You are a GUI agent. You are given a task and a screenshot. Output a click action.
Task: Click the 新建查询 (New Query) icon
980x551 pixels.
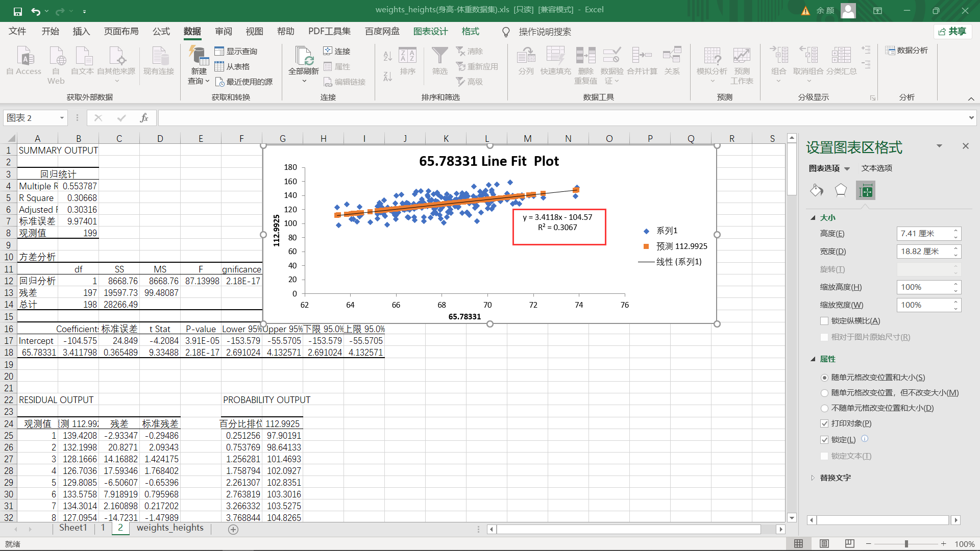click(x=198, y=56)
